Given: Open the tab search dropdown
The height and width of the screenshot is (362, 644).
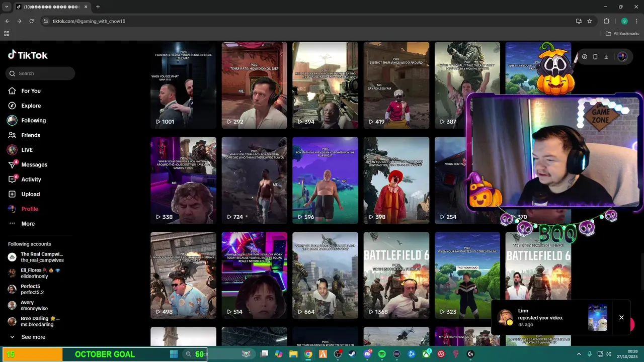Looking at the screenshot, I should tap(7, 7).
